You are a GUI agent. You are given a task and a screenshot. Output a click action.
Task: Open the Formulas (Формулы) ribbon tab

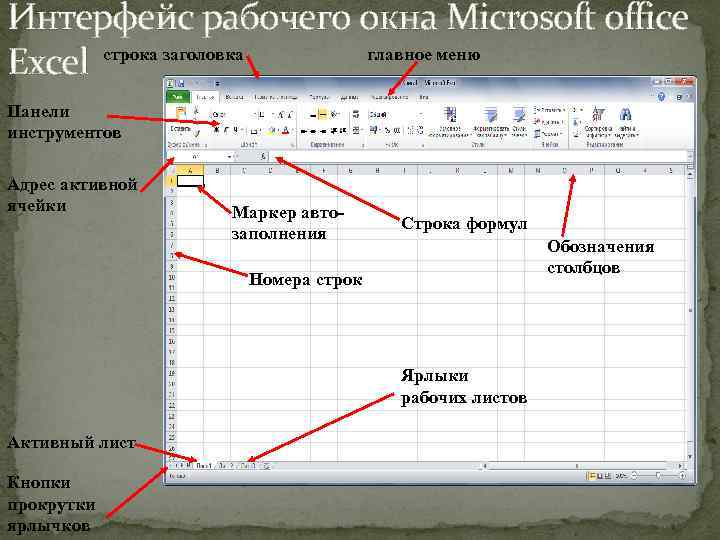pyautogui.click(x=319, y=97)
